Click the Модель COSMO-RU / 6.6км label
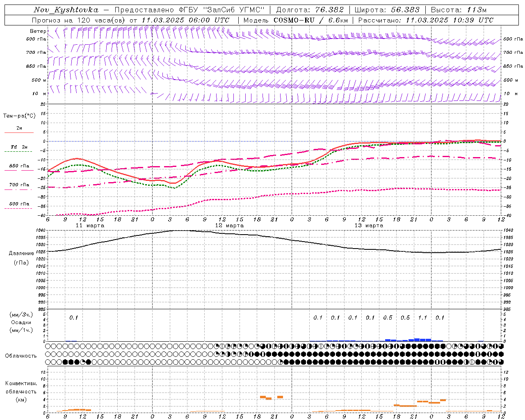 click(295, 20)
